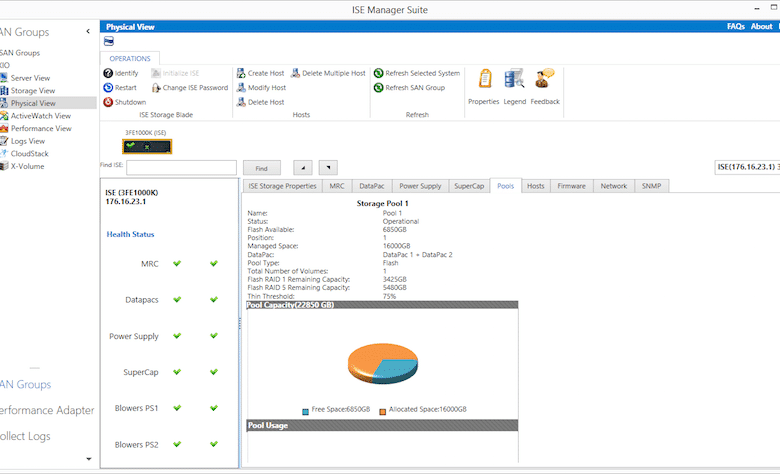Image resolution: width=780 pixels, height=474 pixels.
Task: Switch to the Network tab
Action: pos(613,186)
